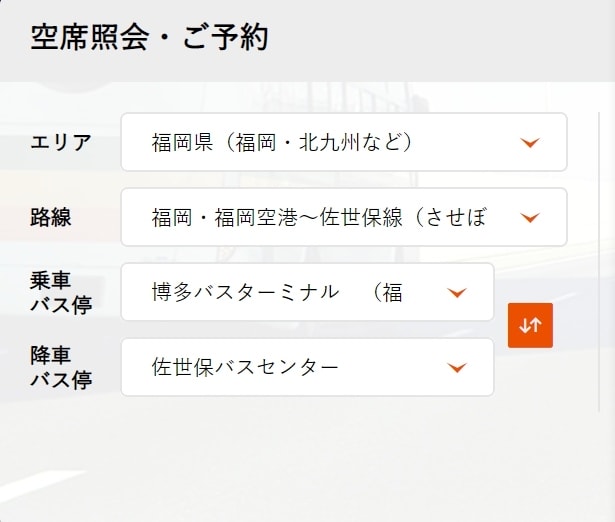Open the 乗車バス停 boarding stop dropdown
This screenshot has height=522, width=615.
point(307,292)
